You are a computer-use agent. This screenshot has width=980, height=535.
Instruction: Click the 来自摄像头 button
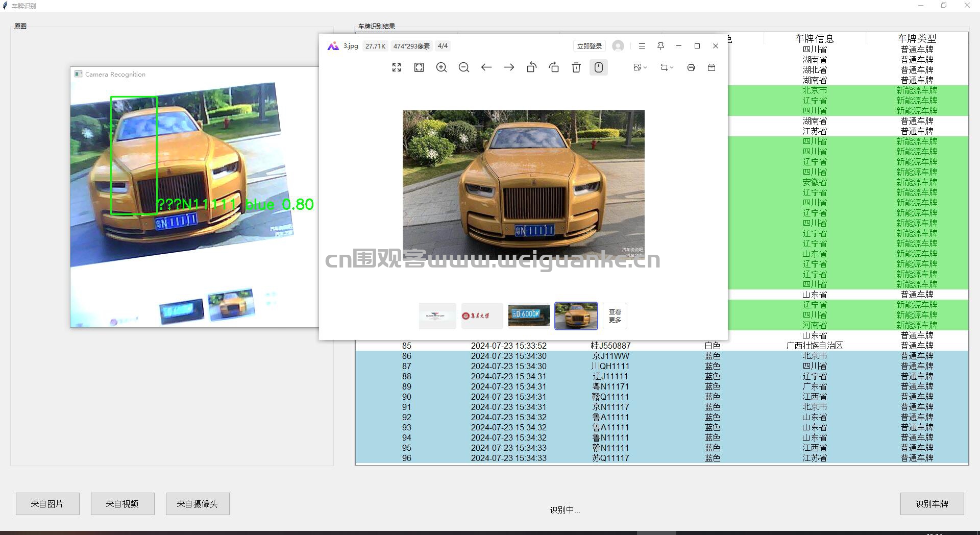coord(198,504)
